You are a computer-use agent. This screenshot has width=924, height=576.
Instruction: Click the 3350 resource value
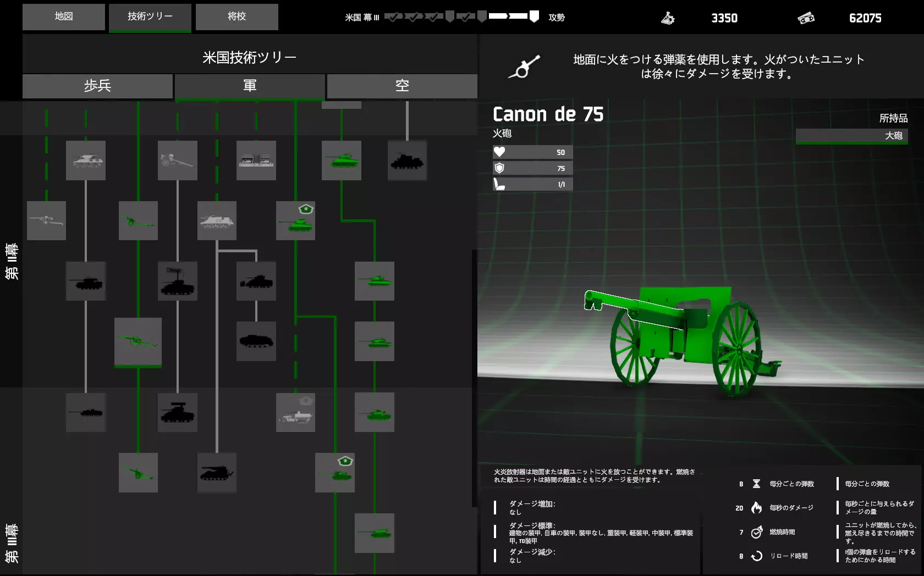coord(724,18)
